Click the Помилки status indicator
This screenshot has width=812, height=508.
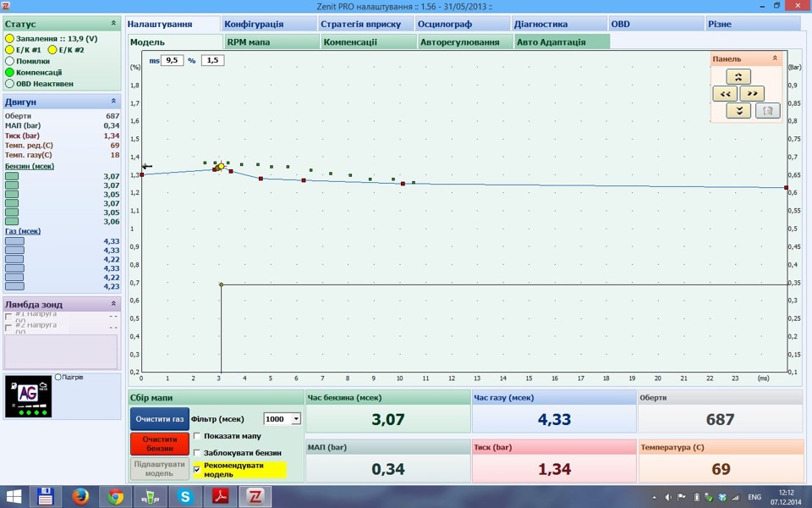click(x=9, y=61)
